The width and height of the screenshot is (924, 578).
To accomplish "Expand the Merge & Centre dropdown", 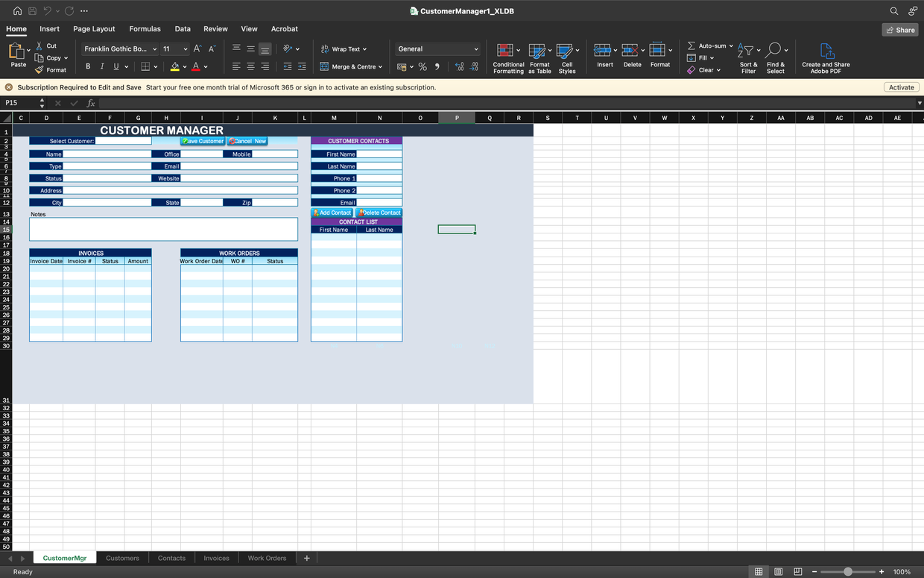I will coord(380,67).
